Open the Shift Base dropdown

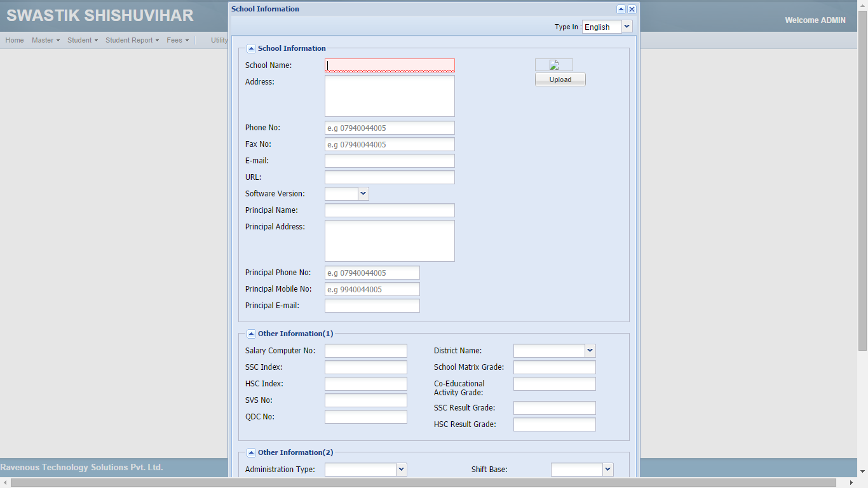(607, 470)
